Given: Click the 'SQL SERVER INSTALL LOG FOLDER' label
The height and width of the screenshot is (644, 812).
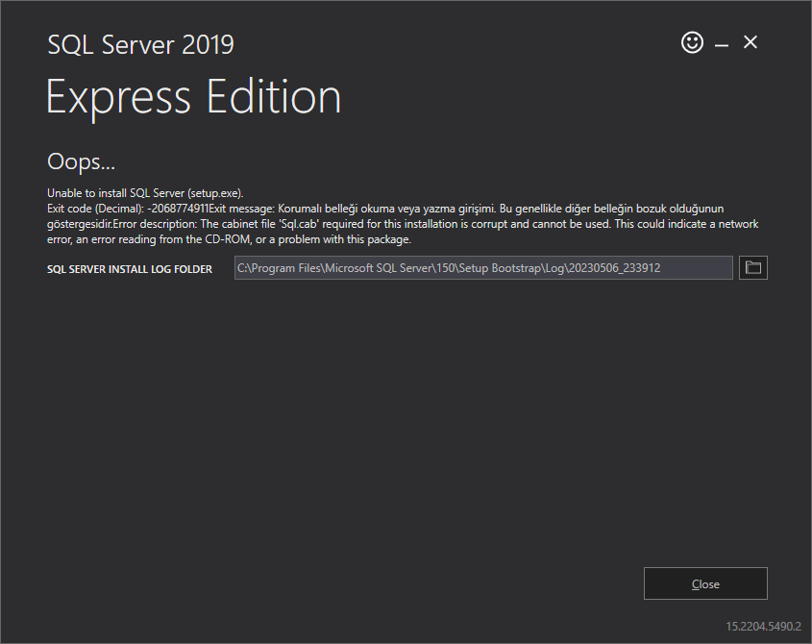Looking at the screenshot, I should [130, 269].
